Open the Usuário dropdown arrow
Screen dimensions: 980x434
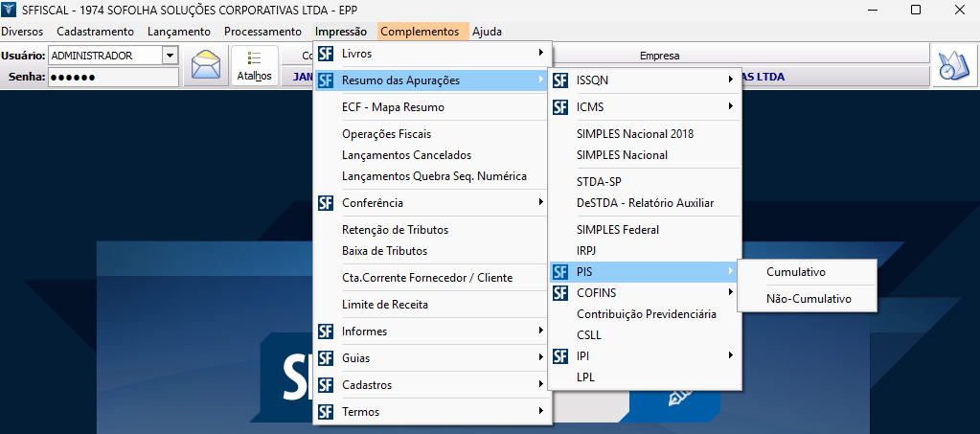[x=171, y=56]
